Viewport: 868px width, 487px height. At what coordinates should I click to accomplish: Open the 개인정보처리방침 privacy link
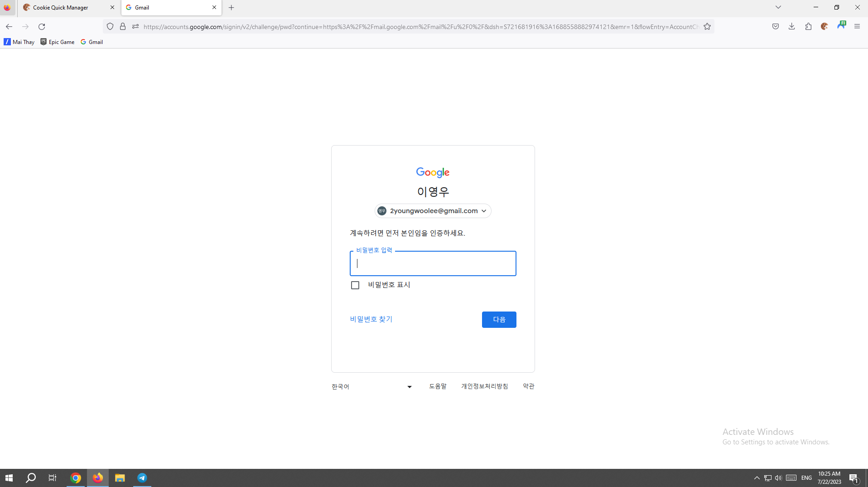[485, 386]
